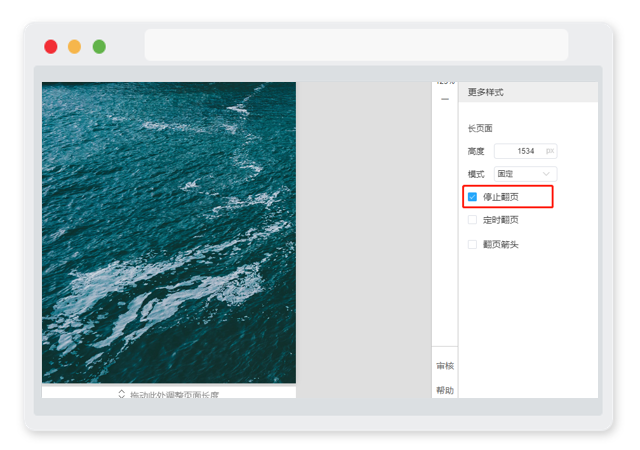Uncheck the 停止翻页 checkbox
Image resolution: width=640 pixels, height=450 pixels.
coord(472,197)
